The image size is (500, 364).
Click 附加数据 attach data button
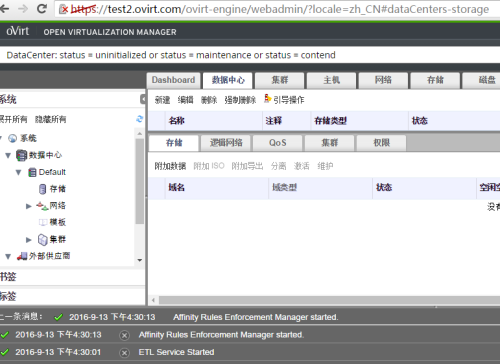170,166
